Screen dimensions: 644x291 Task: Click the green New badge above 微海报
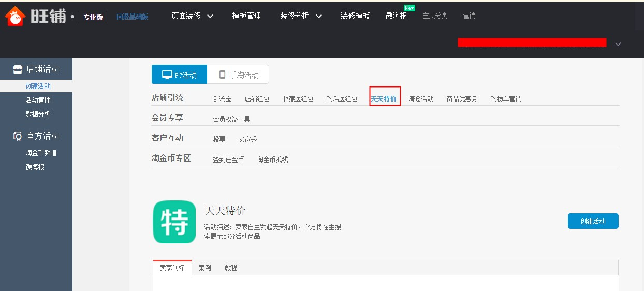(409, 8)
